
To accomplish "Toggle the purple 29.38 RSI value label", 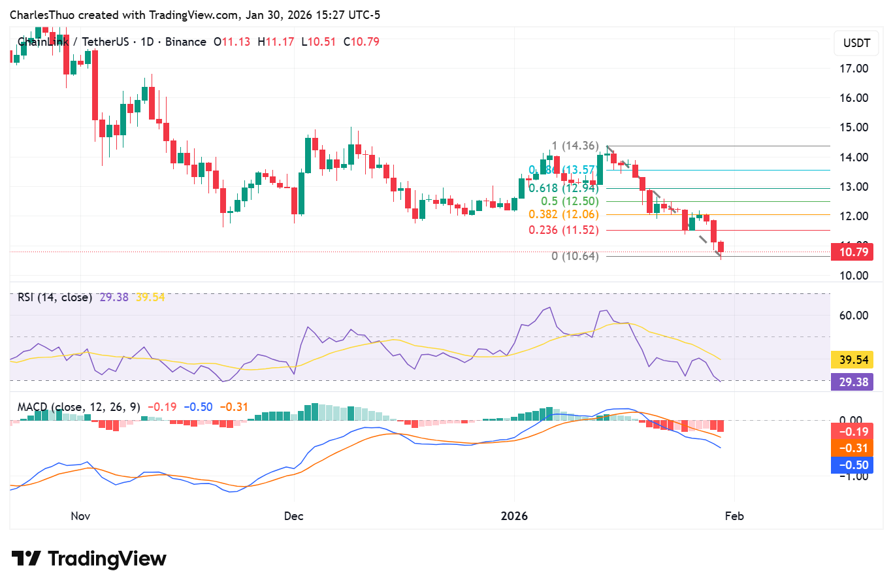I will click(851, 381).
